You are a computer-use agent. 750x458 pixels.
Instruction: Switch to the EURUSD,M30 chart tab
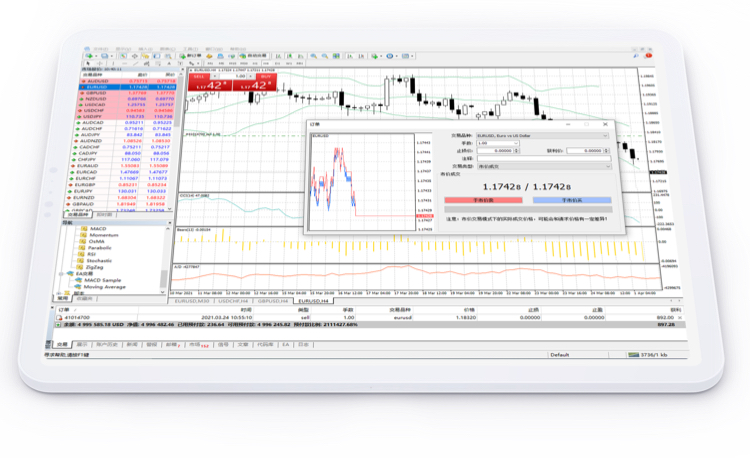point(192,301)
